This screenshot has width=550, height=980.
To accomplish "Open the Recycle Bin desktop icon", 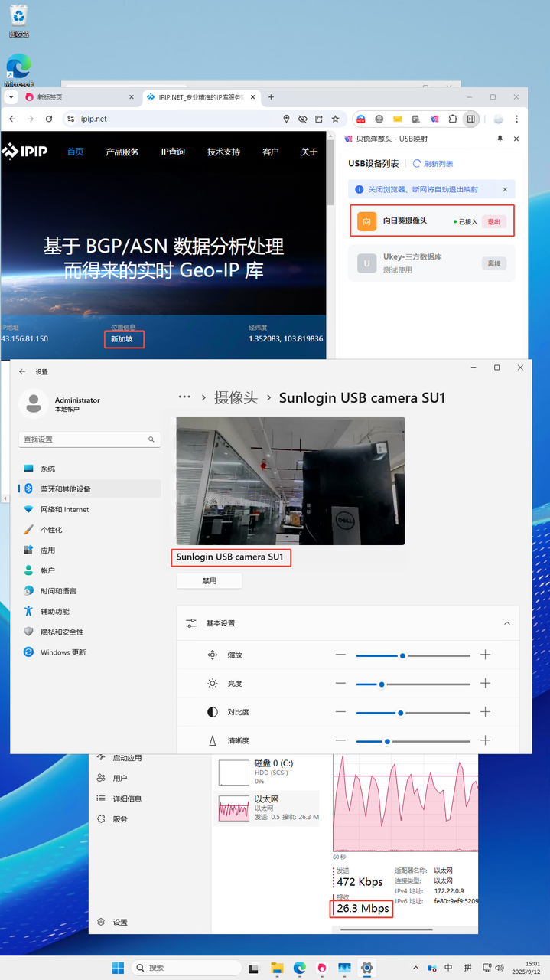I will coord(19,21).
